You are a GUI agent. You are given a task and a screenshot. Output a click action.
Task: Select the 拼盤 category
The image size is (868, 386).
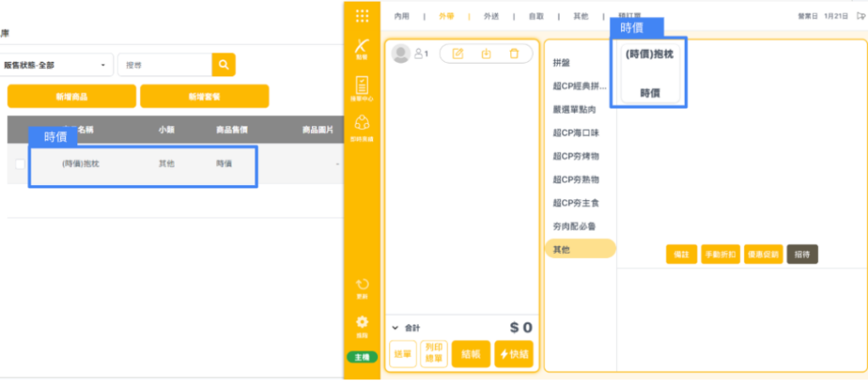coord(562,63)
